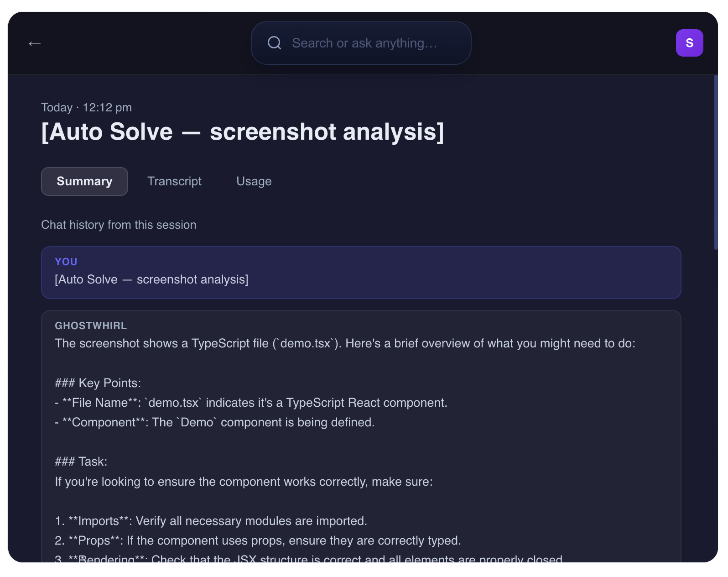The height and width of the screenshot is (577, 728).
Task: Click the magnifying glass search icon
Action: coord(274,43)
